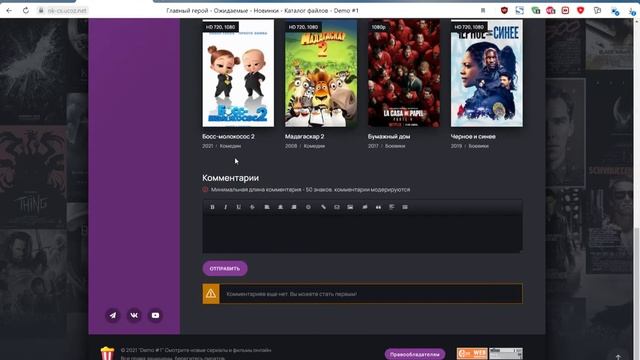Center-align the comment text
640x360 pixels.
click(280, 207)
